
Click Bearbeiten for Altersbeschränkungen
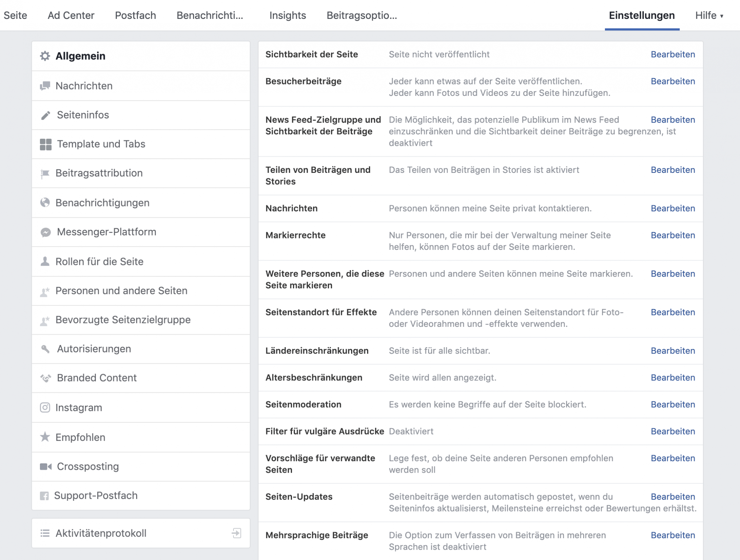pos(673,378)
